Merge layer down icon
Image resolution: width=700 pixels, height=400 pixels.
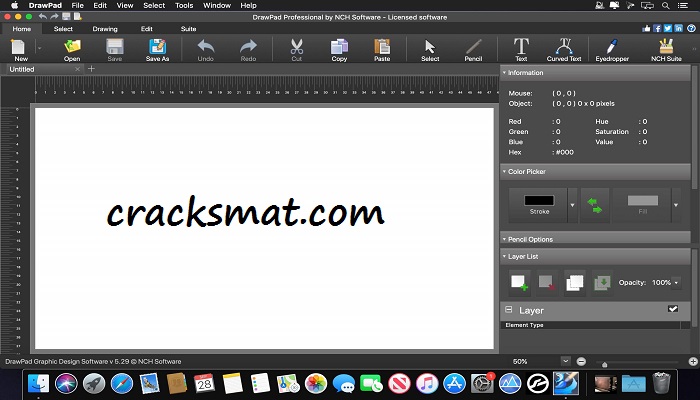[x=602, y=283]
